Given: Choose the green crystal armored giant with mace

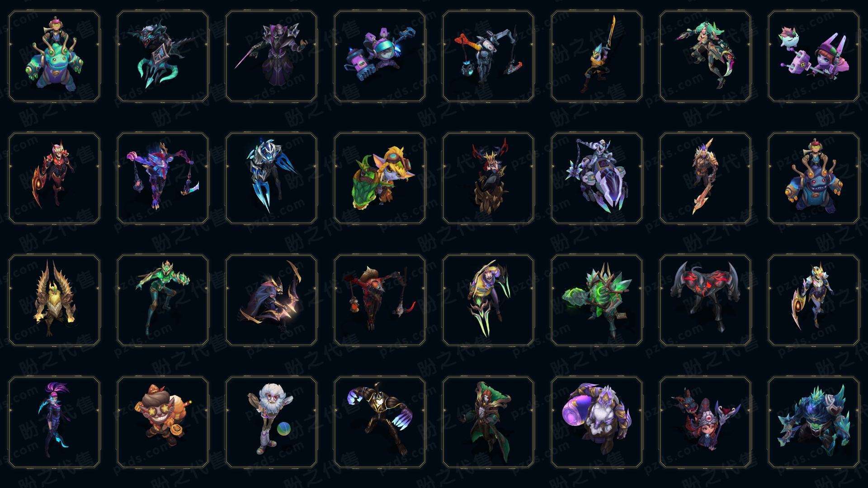Looking at the screenshot, I should pyautogui.click(x=597, y=300).
